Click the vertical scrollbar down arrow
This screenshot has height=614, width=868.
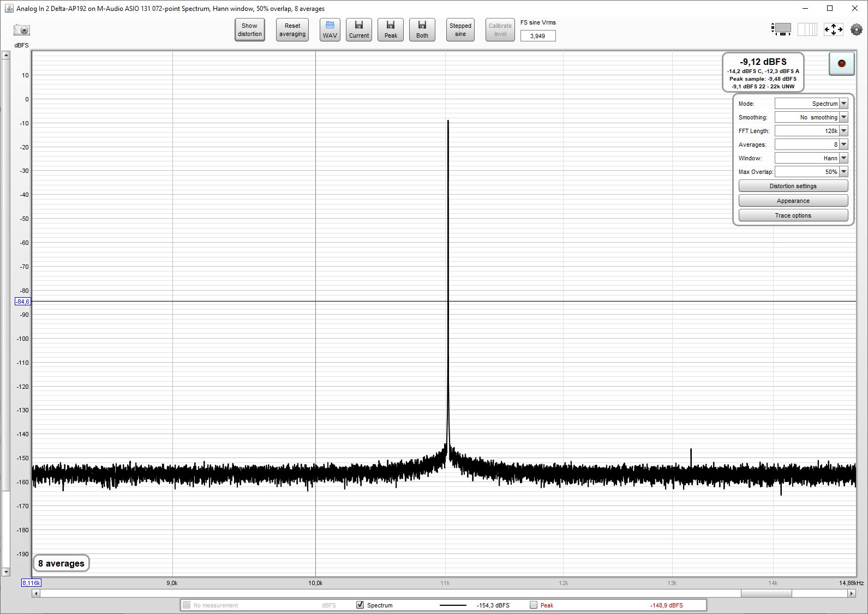6,572
